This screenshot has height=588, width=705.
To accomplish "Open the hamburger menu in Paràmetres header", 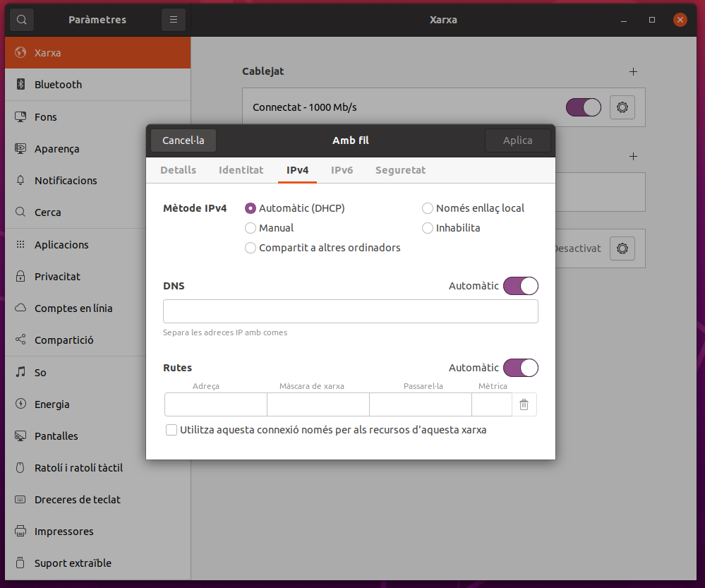I will [x=174, y=20].
